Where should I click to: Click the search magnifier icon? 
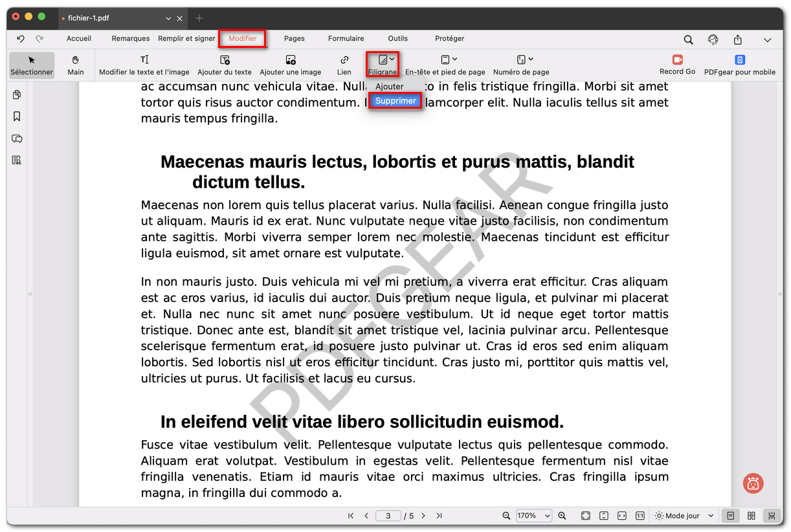click(x=689, y=39)
